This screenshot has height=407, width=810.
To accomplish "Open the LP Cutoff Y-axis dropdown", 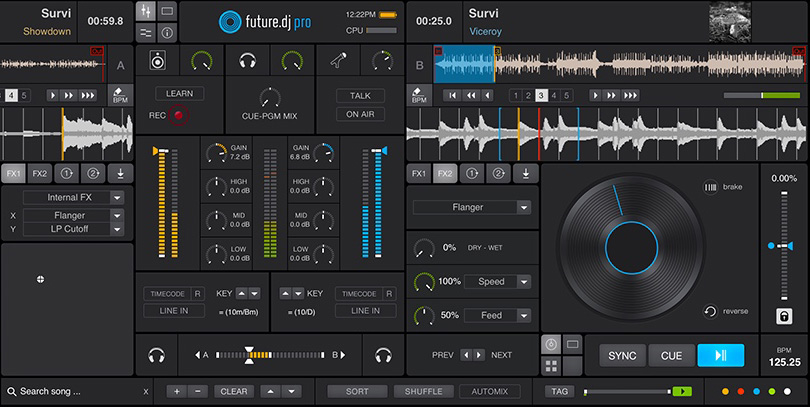I will 117,229.
